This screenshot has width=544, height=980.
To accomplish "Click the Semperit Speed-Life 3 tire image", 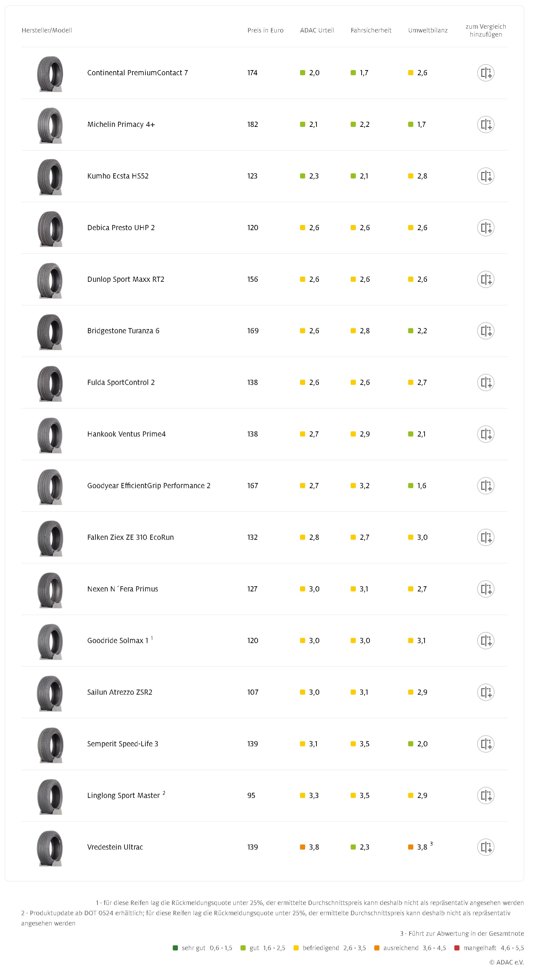I will click(x=50, y=744).
